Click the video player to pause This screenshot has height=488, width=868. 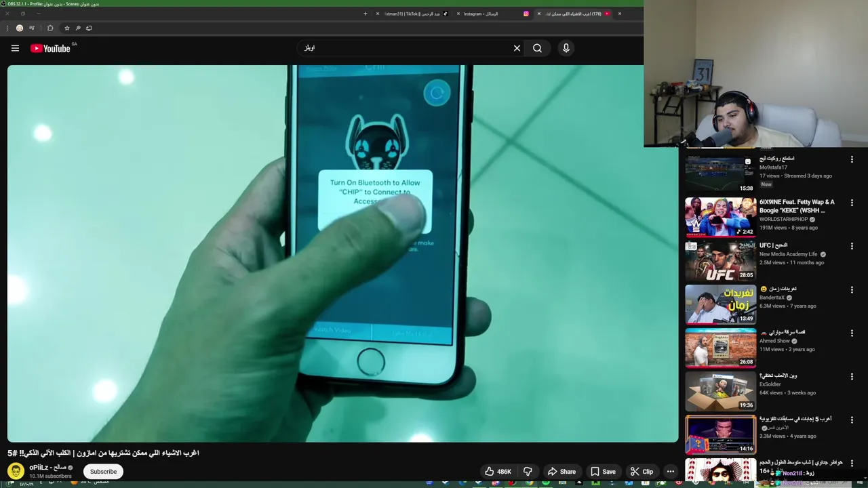tap(342, 253)
